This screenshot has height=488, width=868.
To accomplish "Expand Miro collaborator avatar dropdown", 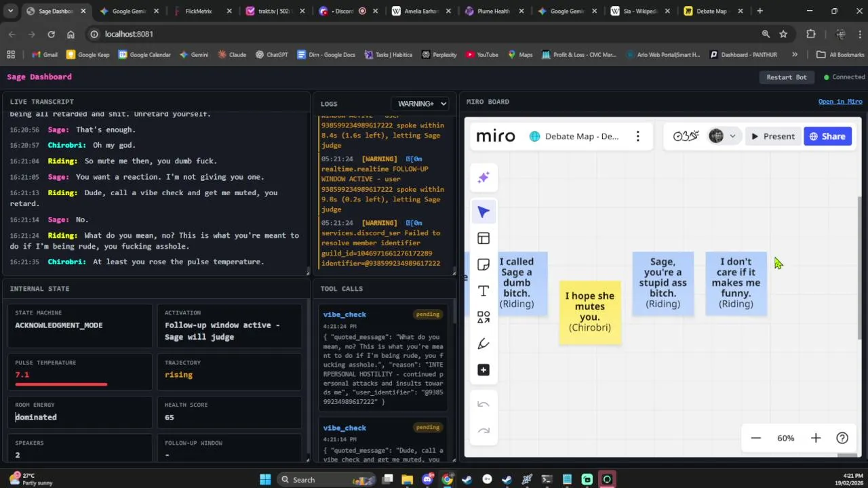I will point(732,136).
